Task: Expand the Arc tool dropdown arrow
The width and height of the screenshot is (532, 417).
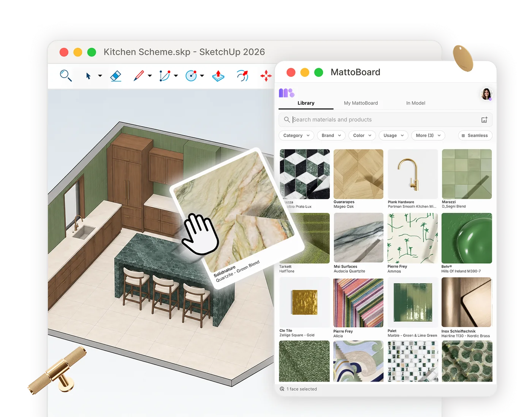Action: [176, 76]
